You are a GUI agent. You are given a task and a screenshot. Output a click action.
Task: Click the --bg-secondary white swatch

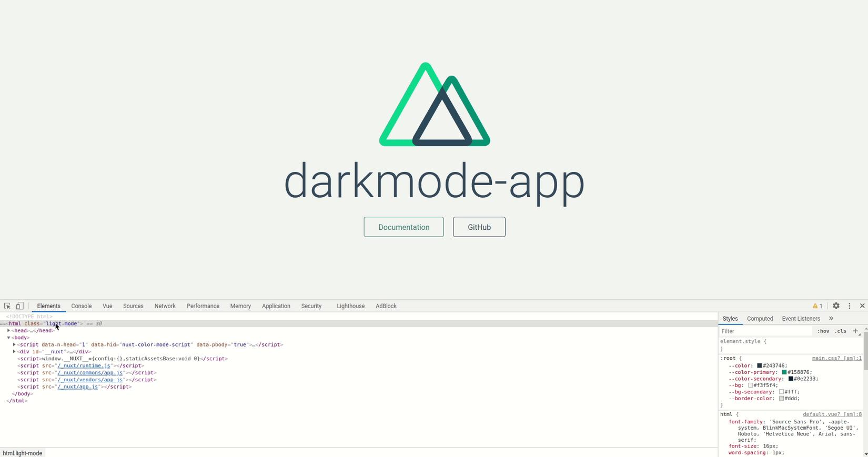781,392
